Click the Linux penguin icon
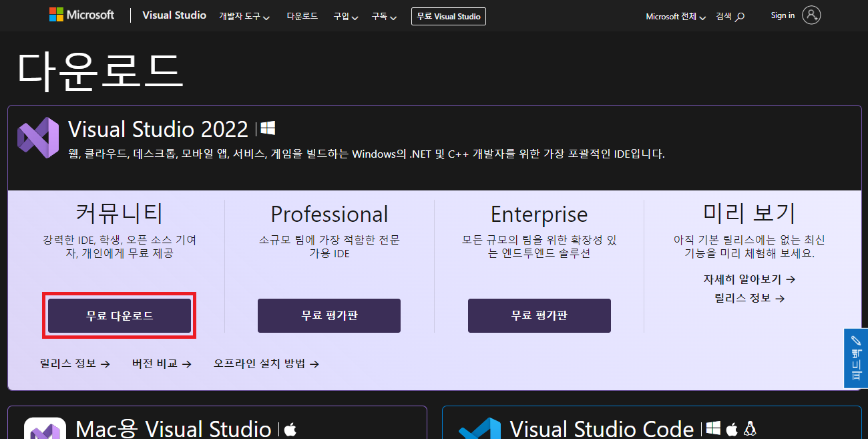The width and height of the screenshot is (868, 439). point(750,428)
